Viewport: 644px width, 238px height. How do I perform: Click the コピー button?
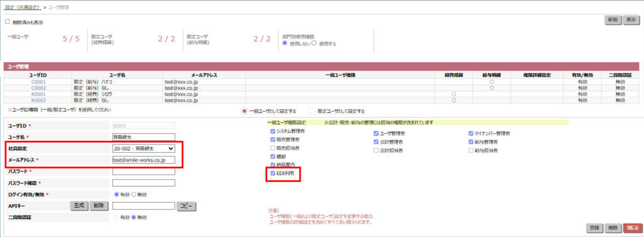pyautogui.click(x=186, y=207)
